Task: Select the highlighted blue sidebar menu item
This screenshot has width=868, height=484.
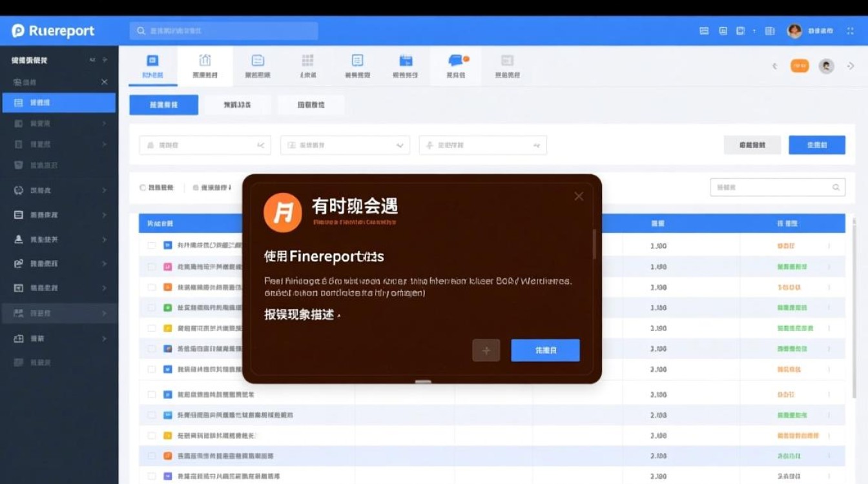Action: click(x=59, y=103)
